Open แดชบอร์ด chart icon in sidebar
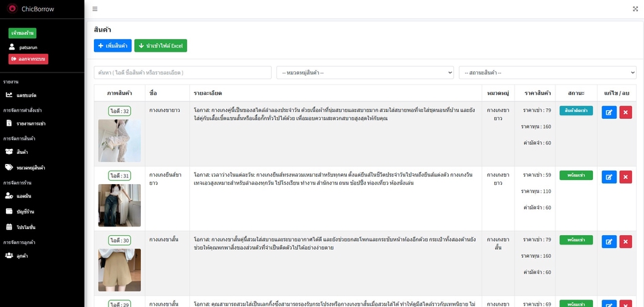Image resolution: width=644 pixels, height=307 pixels. 9,95
